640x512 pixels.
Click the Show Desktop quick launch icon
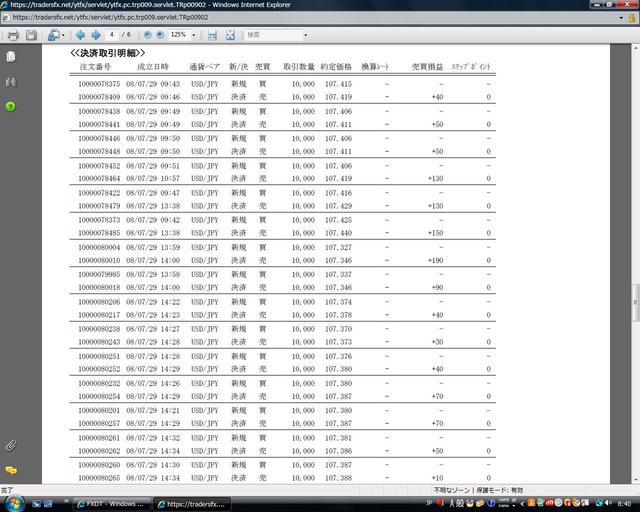[x=36, y=504]
